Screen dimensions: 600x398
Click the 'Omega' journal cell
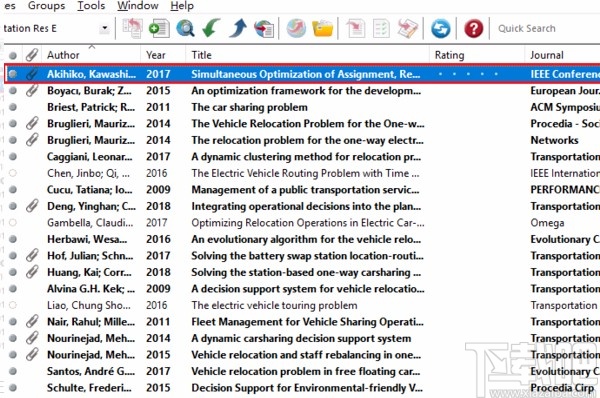click(547, 222)
